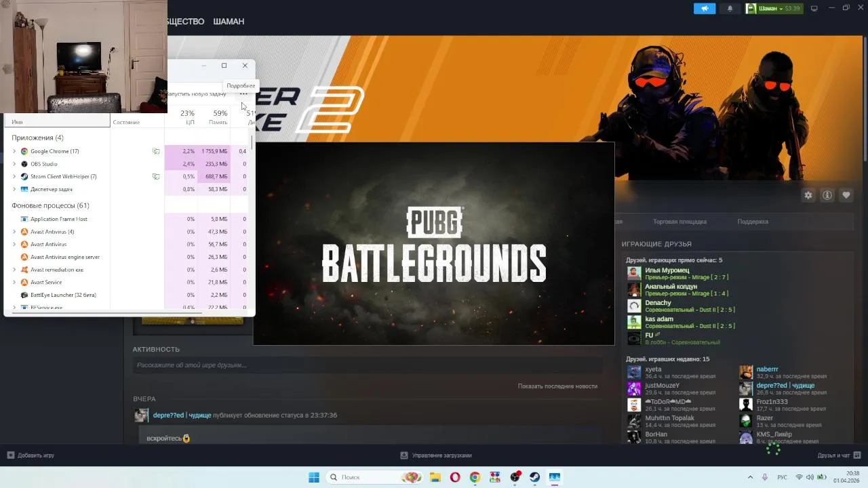Click the Steam announcements megaphone button
This screenshot has height=488, width=868.
click(x=705, y=9)
